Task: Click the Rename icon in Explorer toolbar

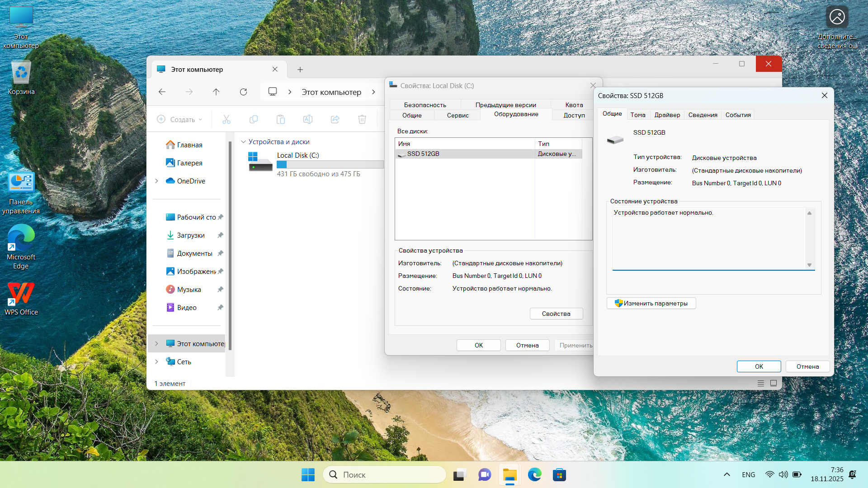Action: (308, 119)
